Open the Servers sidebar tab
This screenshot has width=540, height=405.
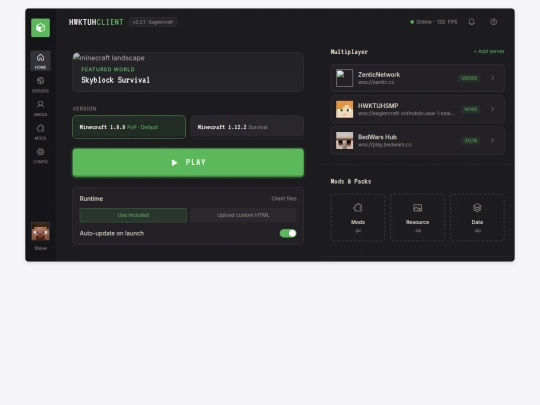click(40, 85)
